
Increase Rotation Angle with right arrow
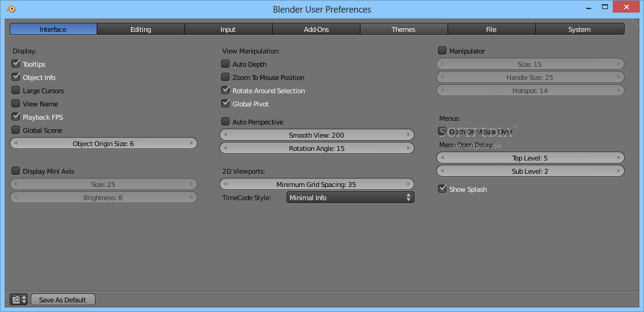tap(409, 148)
